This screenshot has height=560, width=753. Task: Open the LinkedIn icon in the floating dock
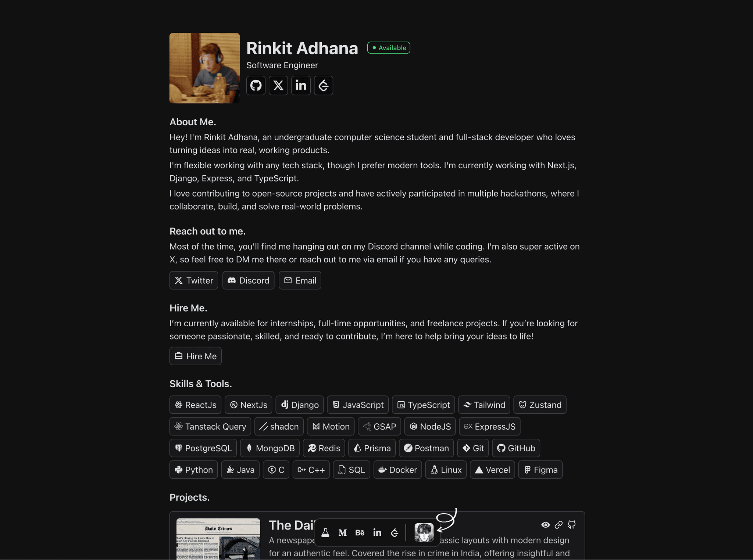point(377,532)
